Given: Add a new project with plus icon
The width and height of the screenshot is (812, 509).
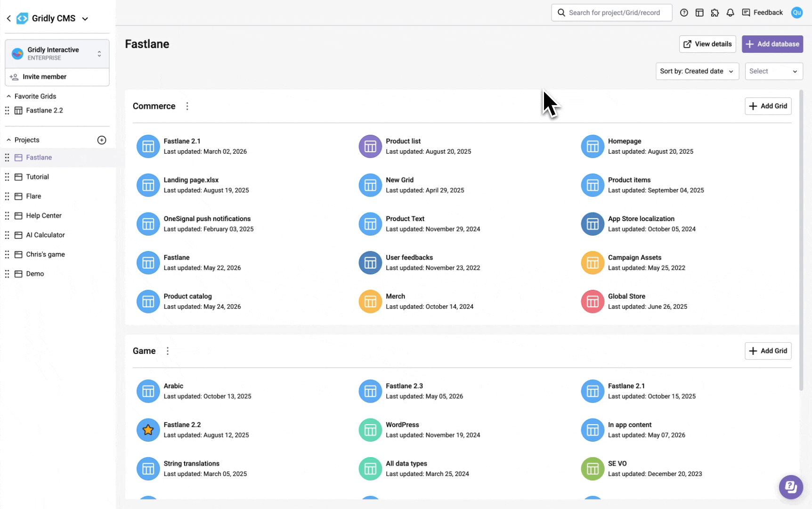Looking at the screenshot, I should pos(102,140).
